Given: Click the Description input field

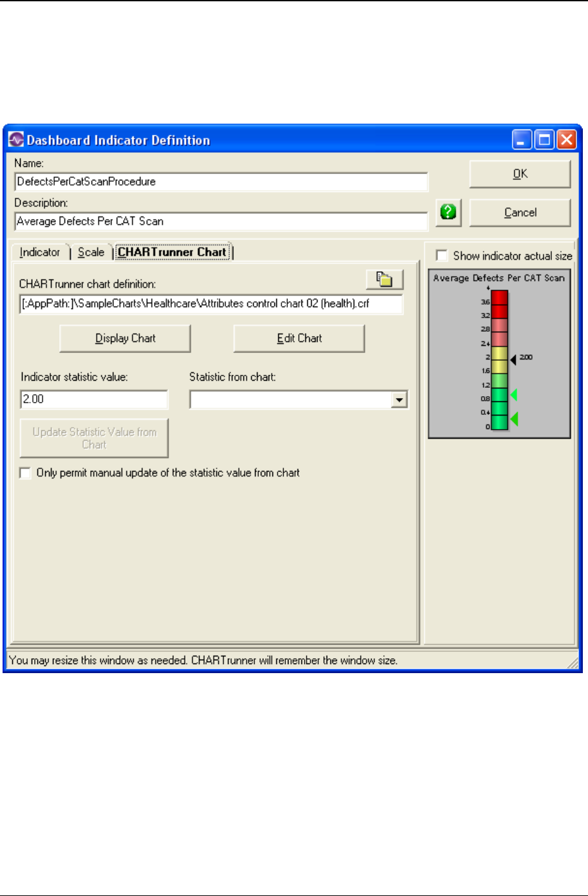Looking at the screenshot, I should [x=222, y=221].
